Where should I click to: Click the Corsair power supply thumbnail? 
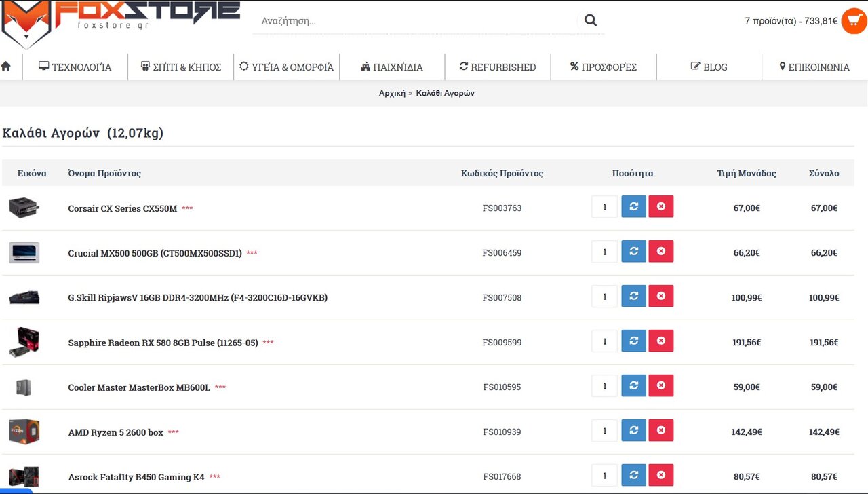coord(24,208)
